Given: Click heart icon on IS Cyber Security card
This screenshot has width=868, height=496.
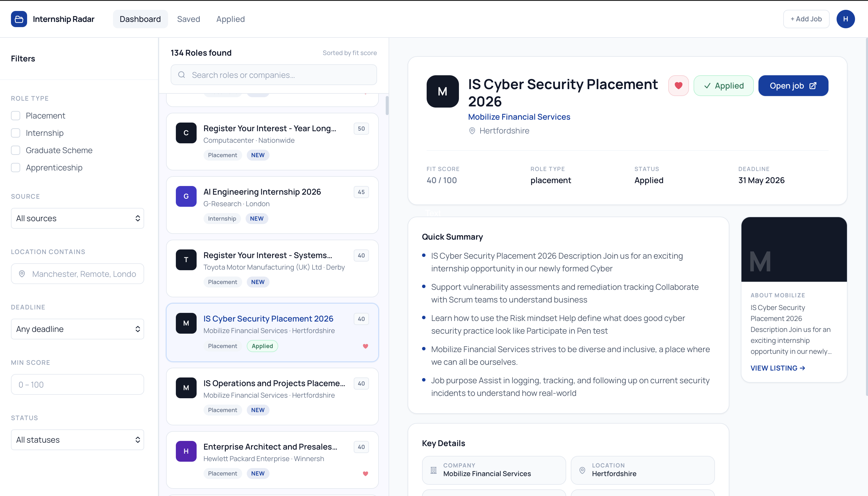Looking at the screenshot, I should click(365, 346).
